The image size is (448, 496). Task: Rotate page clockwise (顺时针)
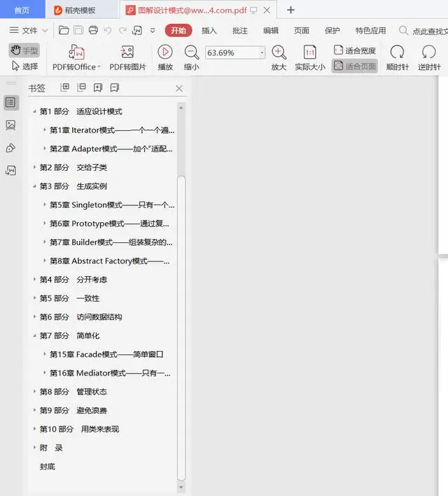(x=398, y=57)
